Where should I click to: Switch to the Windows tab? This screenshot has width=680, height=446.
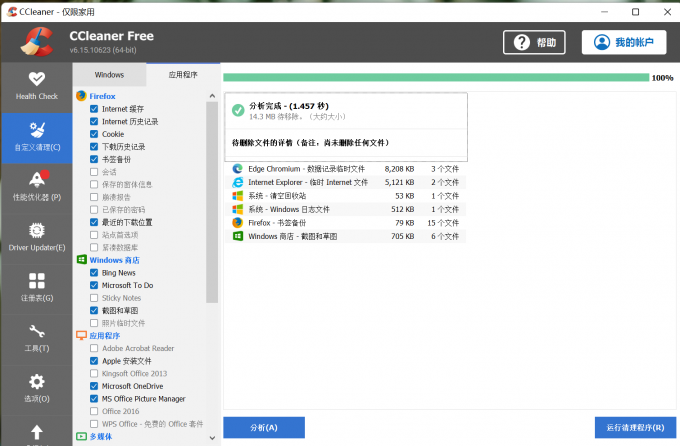pos(109,75)
